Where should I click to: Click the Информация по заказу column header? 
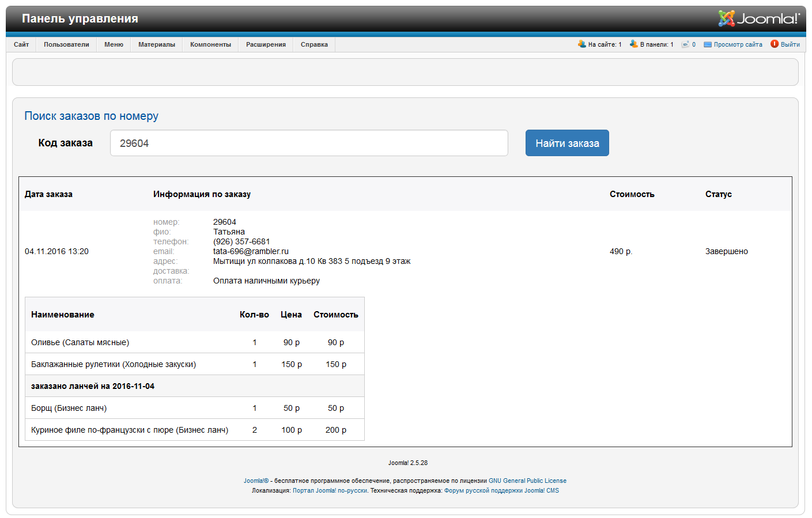pos(202,194)
